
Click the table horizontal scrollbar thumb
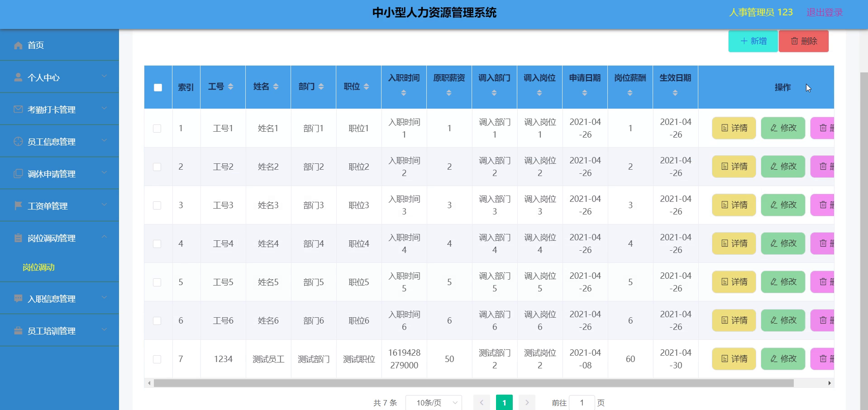click(x=473, y=383)
